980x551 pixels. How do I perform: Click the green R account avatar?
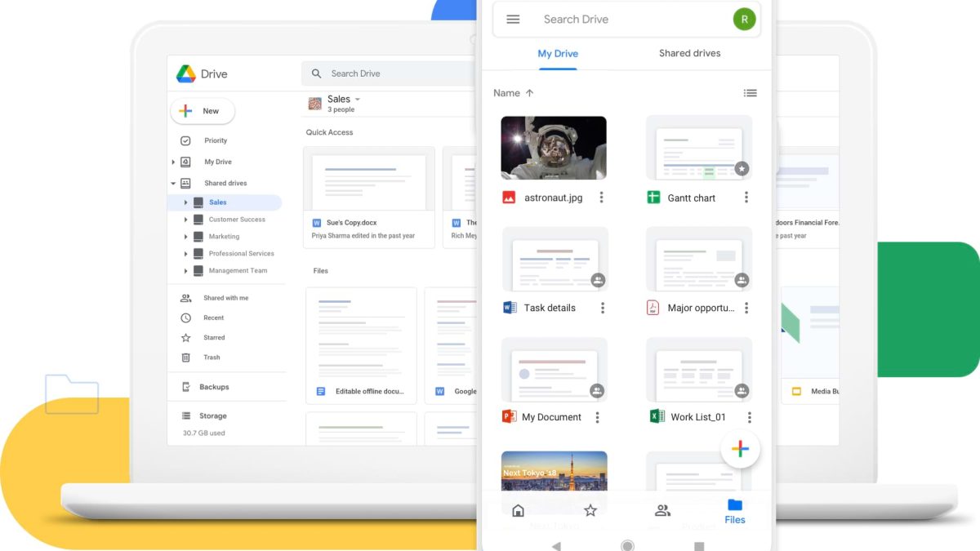click(x=744, y=20)
